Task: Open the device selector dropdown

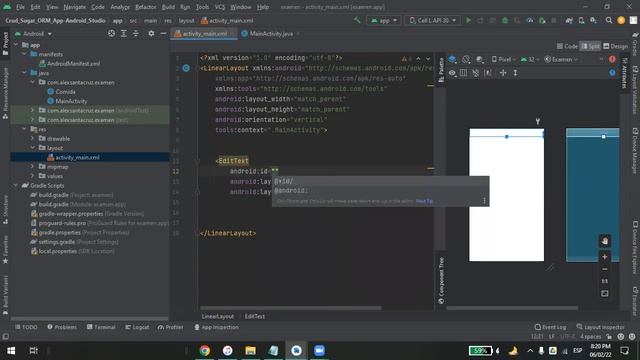Action: (x=433, y=20)
